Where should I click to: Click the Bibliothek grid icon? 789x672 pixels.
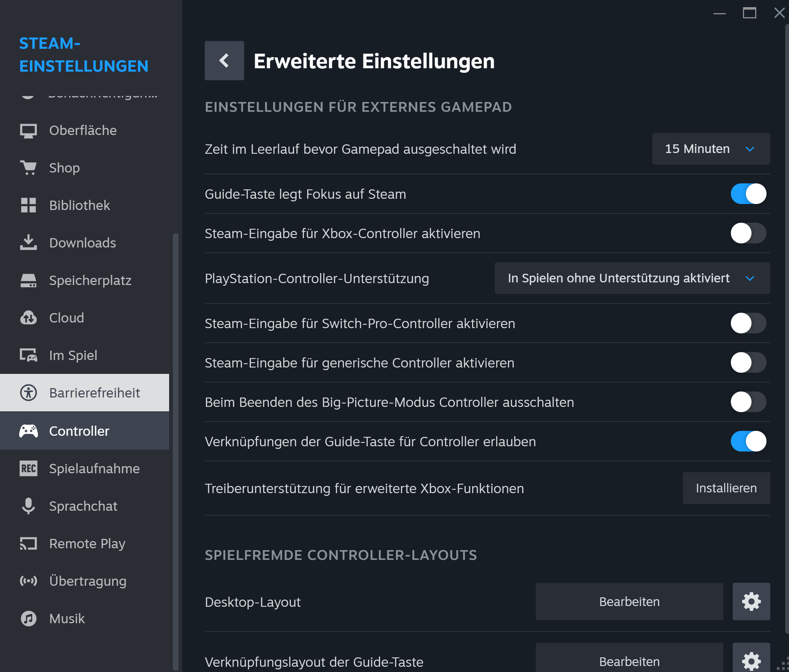pyautogui.click(x=28, y=205)
